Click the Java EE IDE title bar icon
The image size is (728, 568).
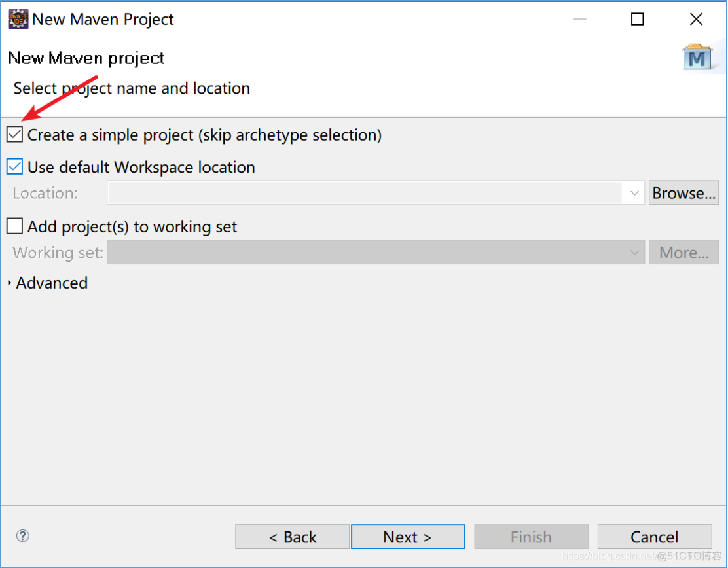pos(18,19)
